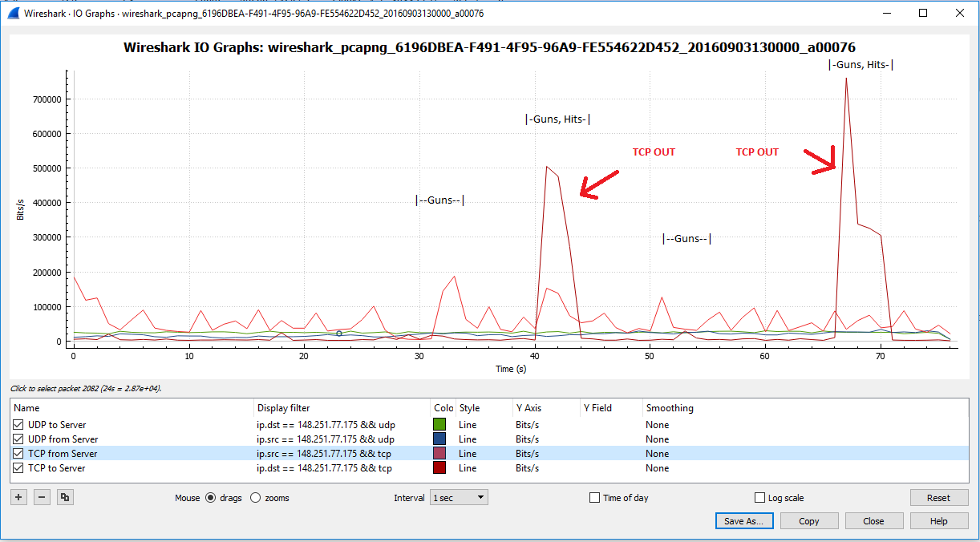Reset the graph view with Reset button
The height and width of the screenshot is (542, 980).
point(938,498)
